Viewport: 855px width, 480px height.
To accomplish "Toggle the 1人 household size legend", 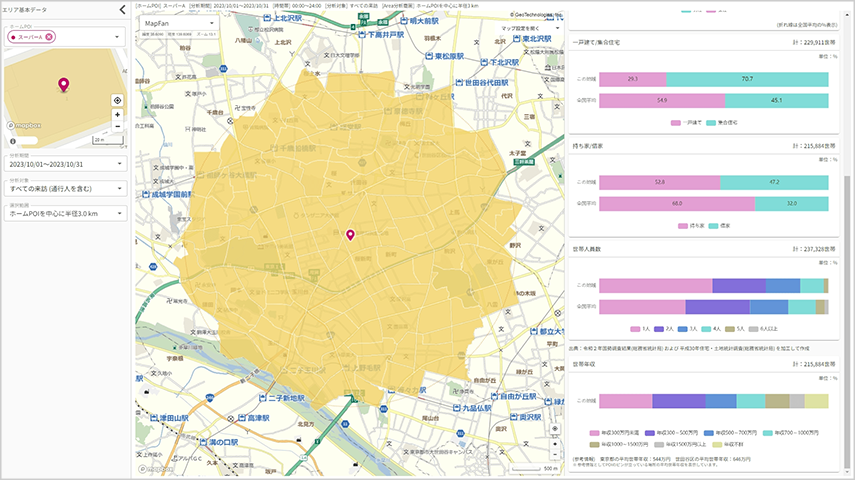I will (641, 328).
